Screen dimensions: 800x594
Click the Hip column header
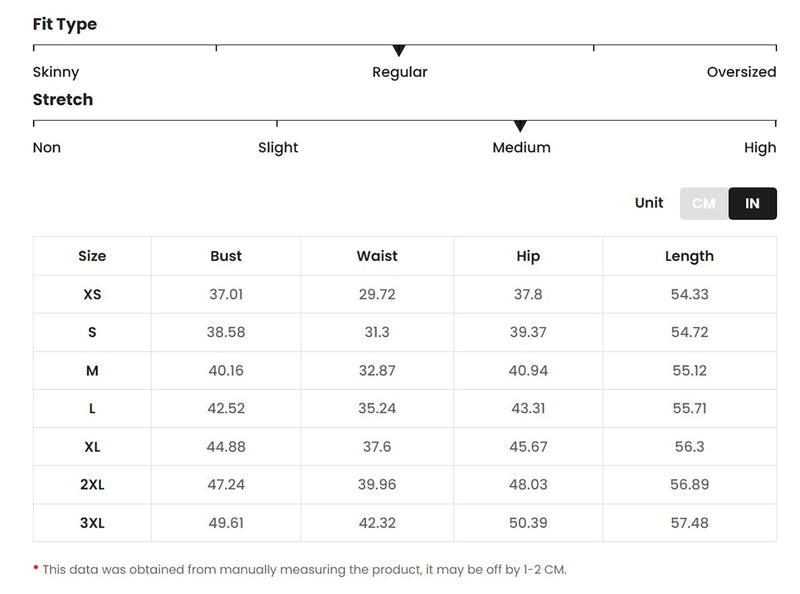[x=528, y=256]
